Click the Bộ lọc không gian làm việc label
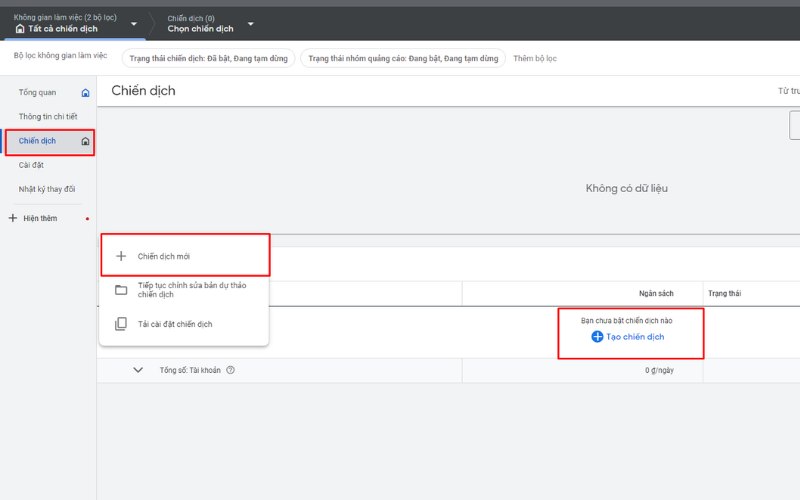 (61, 58)
